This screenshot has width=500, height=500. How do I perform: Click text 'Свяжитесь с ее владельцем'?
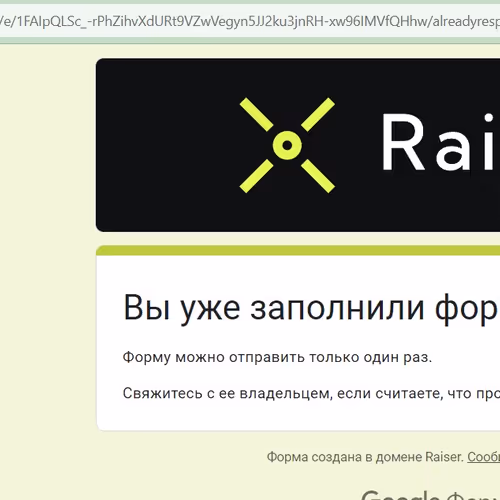(226, 393)
